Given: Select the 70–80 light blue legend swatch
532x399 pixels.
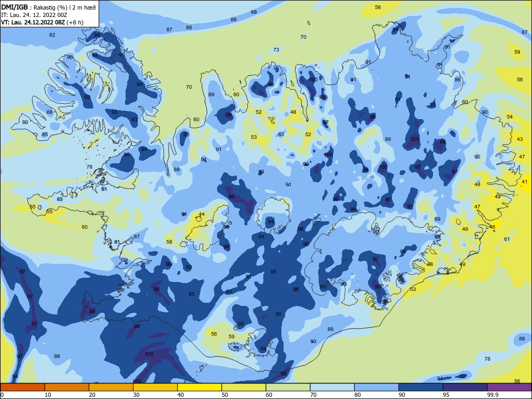Looking at the screenshot, I should (x=332, y=387).
